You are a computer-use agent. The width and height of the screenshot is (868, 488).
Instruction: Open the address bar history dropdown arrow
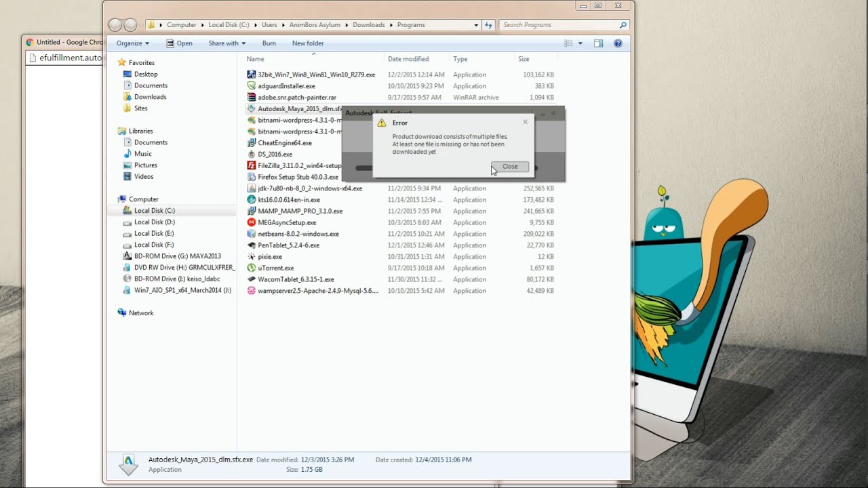coord(476,25)
